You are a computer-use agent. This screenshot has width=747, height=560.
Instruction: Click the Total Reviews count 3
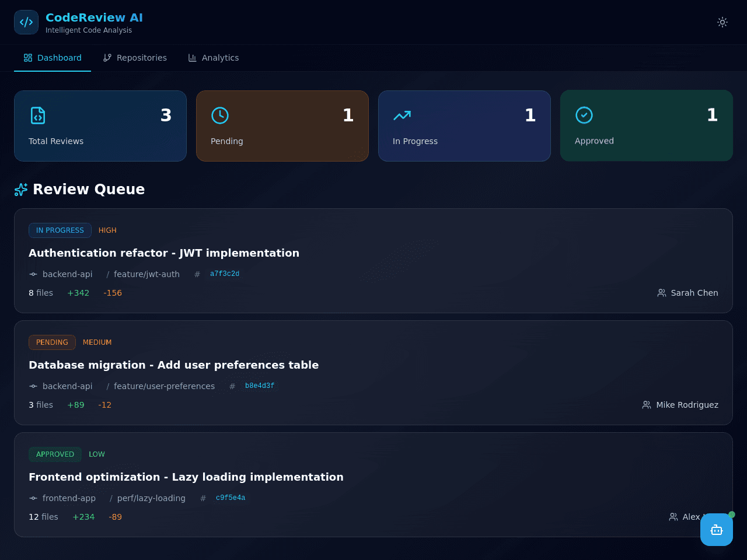(166, 116)
